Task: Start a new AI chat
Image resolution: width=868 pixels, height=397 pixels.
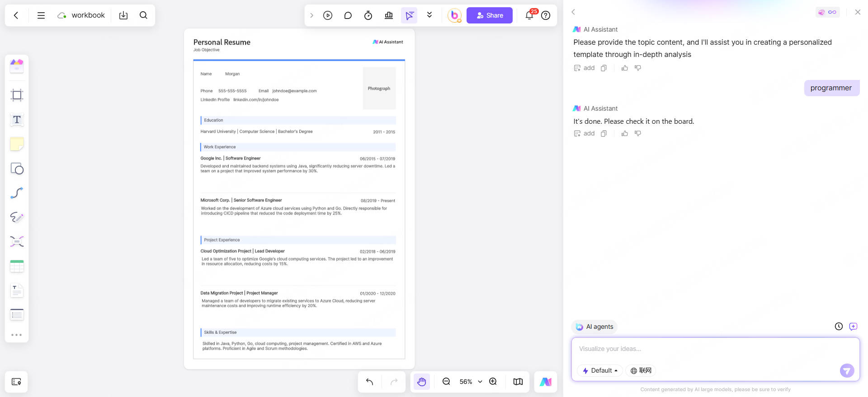Action: (854, 327)
